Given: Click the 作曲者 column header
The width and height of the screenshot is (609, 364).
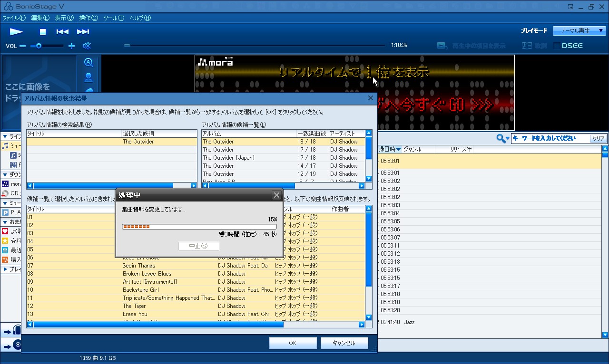Looking at the screenshot, I should point(348,209).
